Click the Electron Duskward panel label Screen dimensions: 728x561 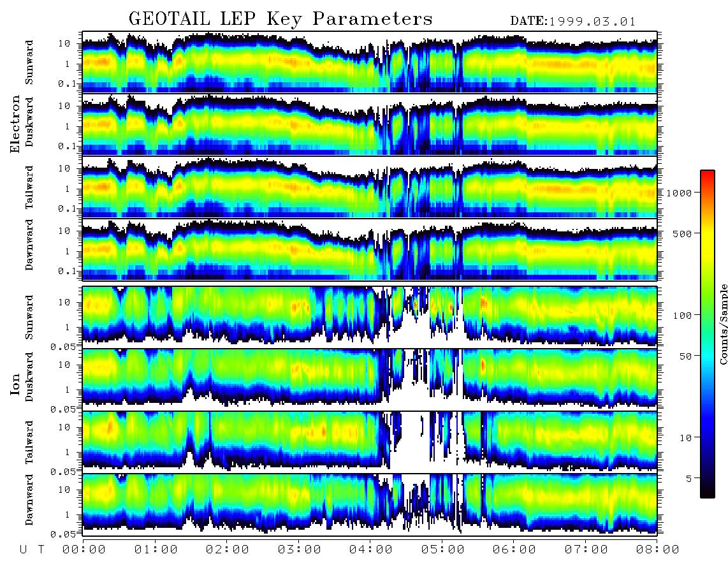click(29, 122)
